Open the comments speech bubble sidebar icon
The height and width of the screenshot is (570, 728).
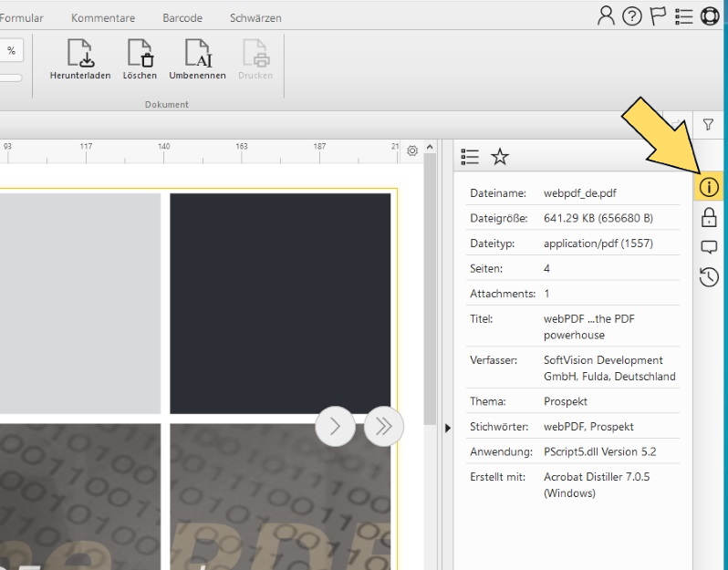[x=708, y=246]
